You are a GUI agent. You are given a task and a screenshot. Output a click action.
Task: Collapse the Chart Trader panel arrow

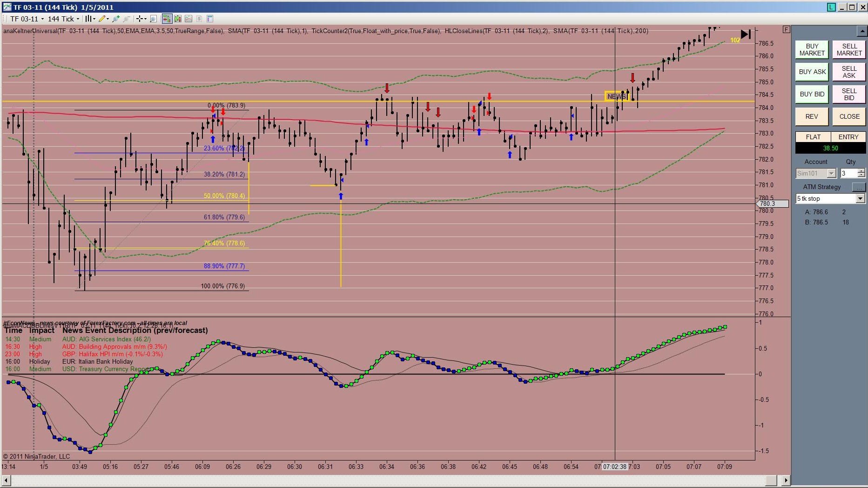[861, 31]
